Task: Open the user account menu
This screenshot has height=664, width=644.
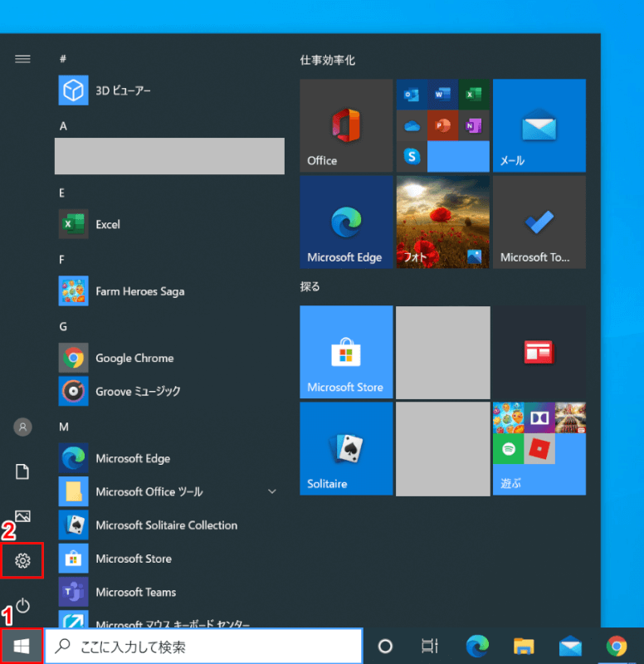Action: coord(22,427)
